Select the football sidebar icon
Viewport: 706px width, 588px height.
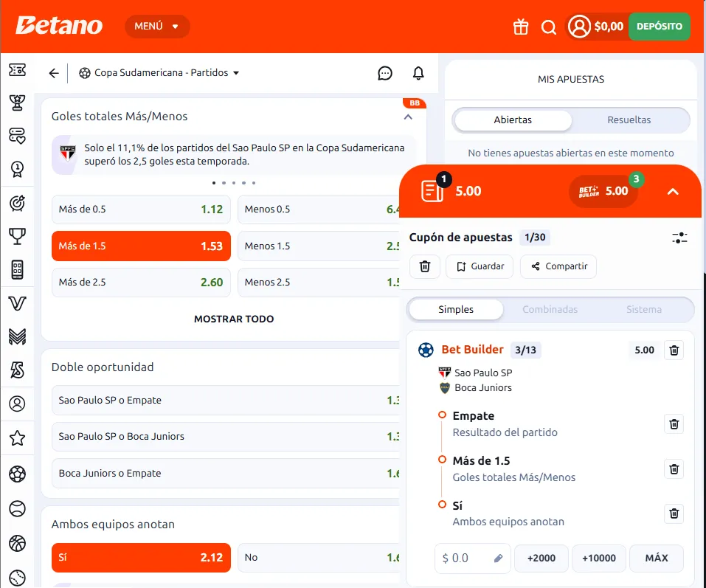[17, 474]
